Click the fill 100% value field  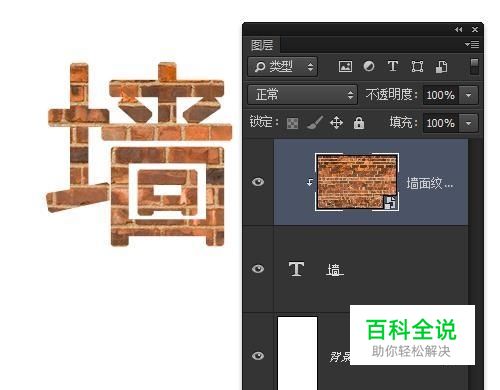[441, 123]
